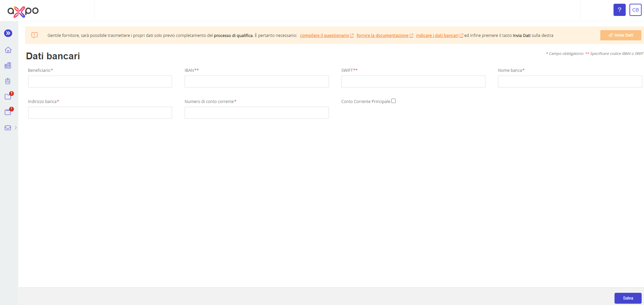Open the Home icon in sidebar
Image resolution: width=644 pixels, height=305 pixels.
coord(8,50)
